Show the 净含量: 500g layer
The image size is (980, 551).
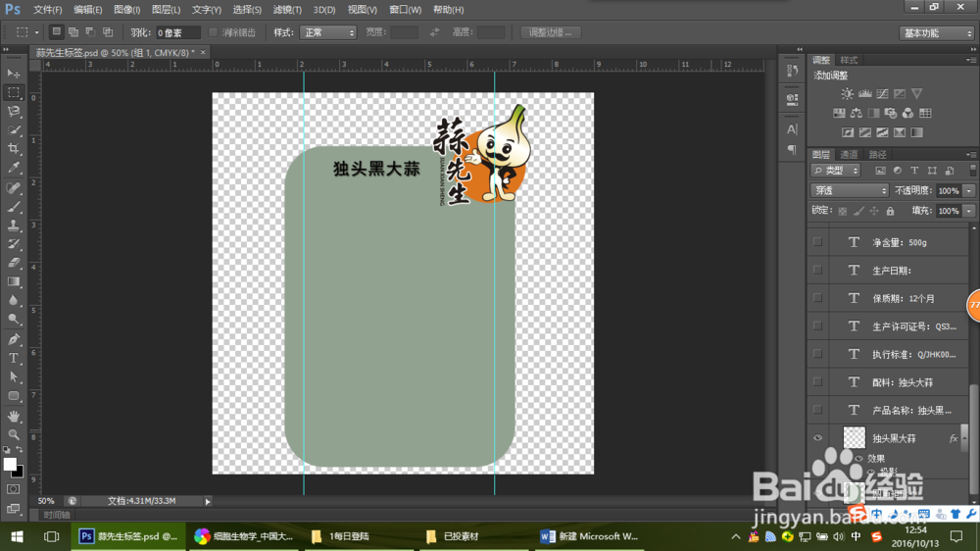point(817,242)
